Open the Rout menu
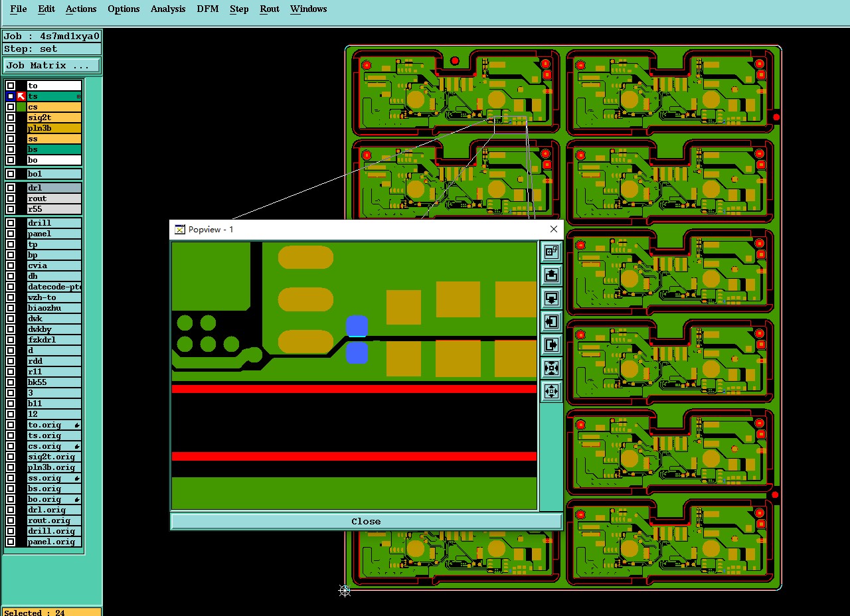The width and height of the screenshot is (850, 616). tap(270, 9)
